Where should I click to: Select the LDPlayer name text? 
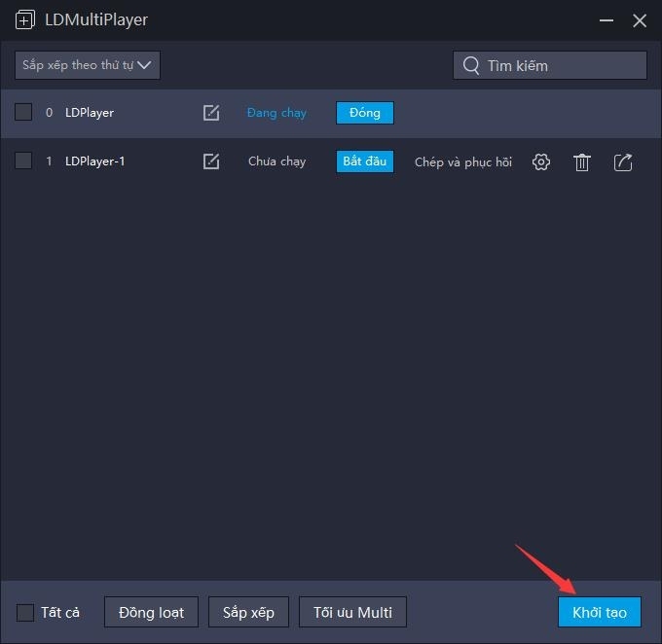coord(90,113)
